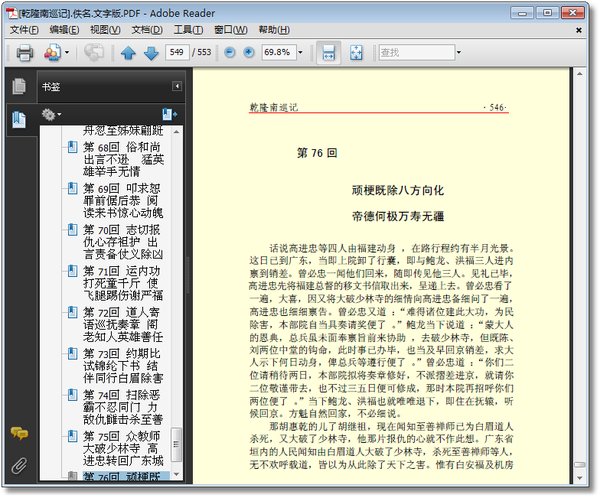Image resolution: width=600 pixels, height=498 pixels.
Task: Click the heading 顽梗既除八方向化
Action: tap(398, 190)
